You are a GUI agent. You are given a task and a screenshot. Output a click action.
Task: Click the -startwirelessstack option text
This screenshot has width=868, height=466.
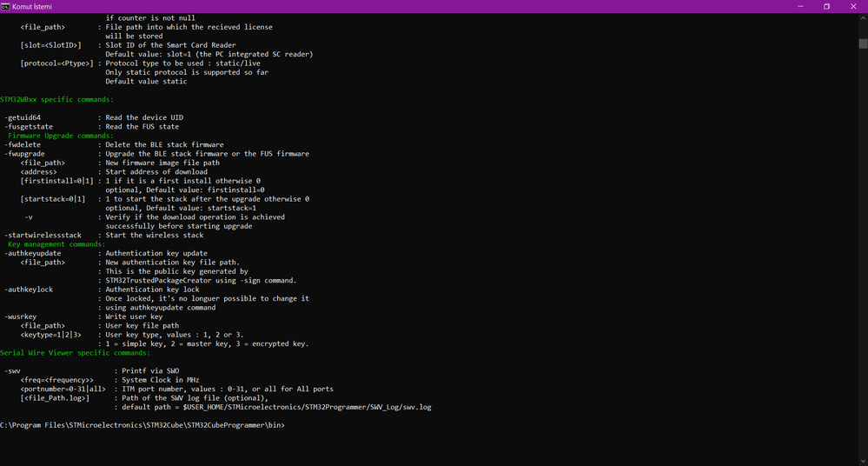pos(43,235)
